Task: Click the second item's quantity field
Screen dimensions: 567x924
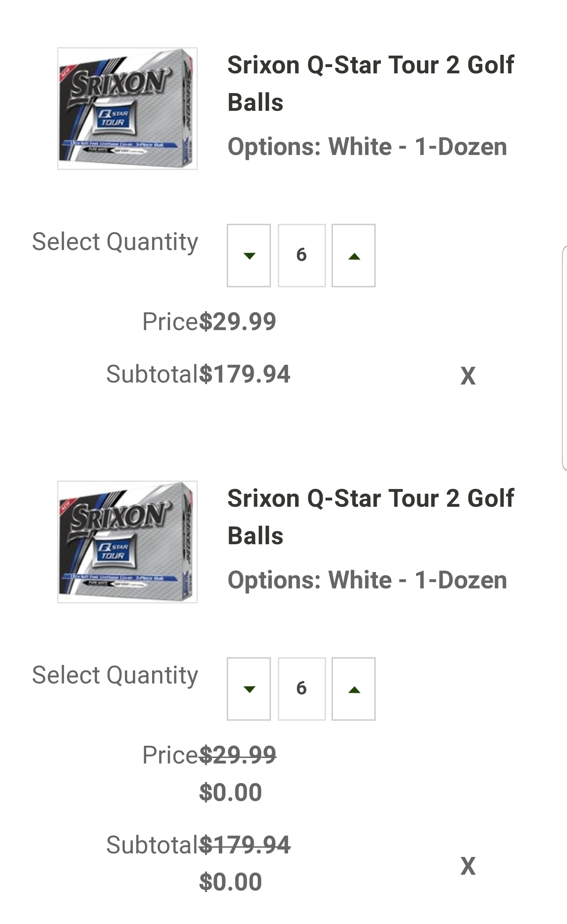Action: tap(301, 689)
